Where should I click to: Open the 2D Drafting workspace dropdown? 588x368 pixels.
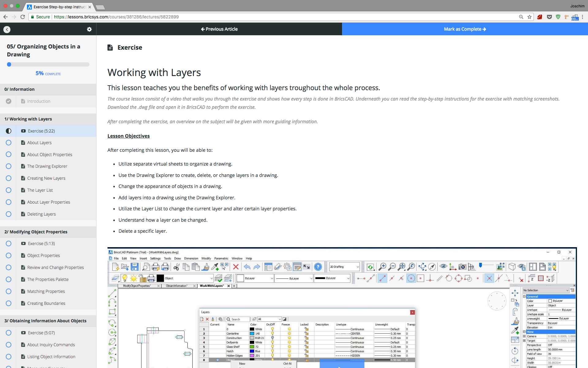pyautogui.click(x=344, y=267)
